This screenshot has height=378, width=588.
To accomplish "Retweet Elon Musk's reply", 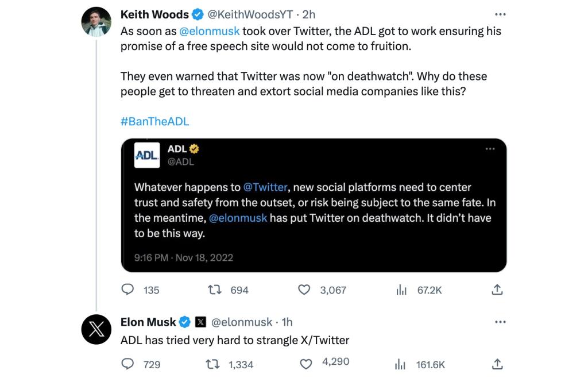I will (212, 364).
